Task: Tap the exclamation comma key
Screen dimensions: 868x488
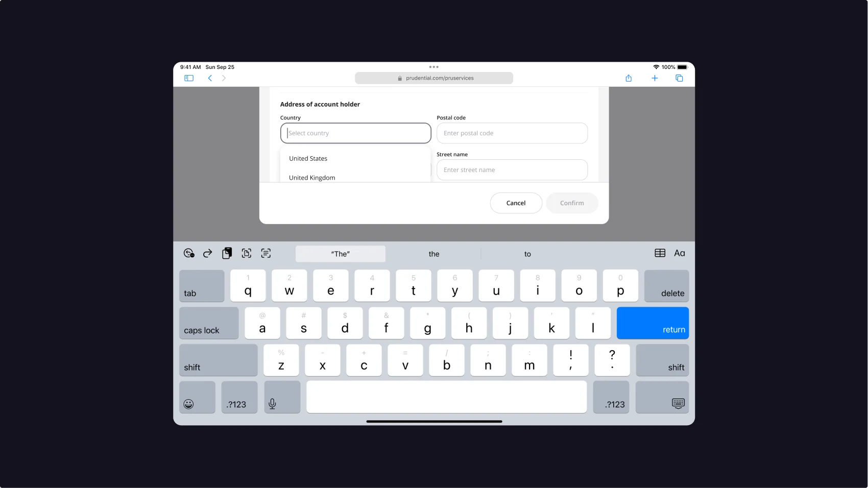Action: tap(571, 360)
